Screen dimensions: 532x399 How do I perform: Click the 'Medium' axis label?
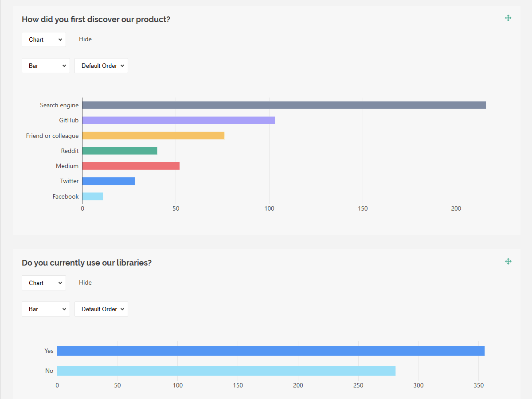coord(67,166)
